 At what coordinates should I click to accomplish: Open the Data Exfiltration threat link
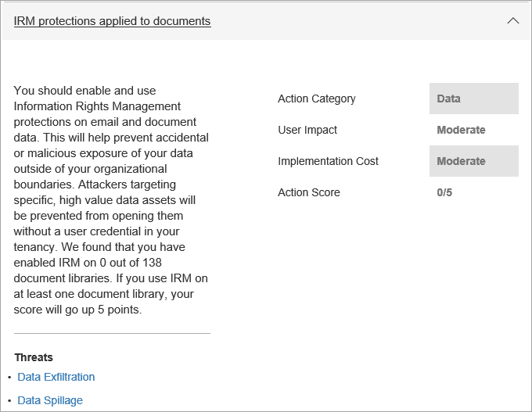point(56,377)
